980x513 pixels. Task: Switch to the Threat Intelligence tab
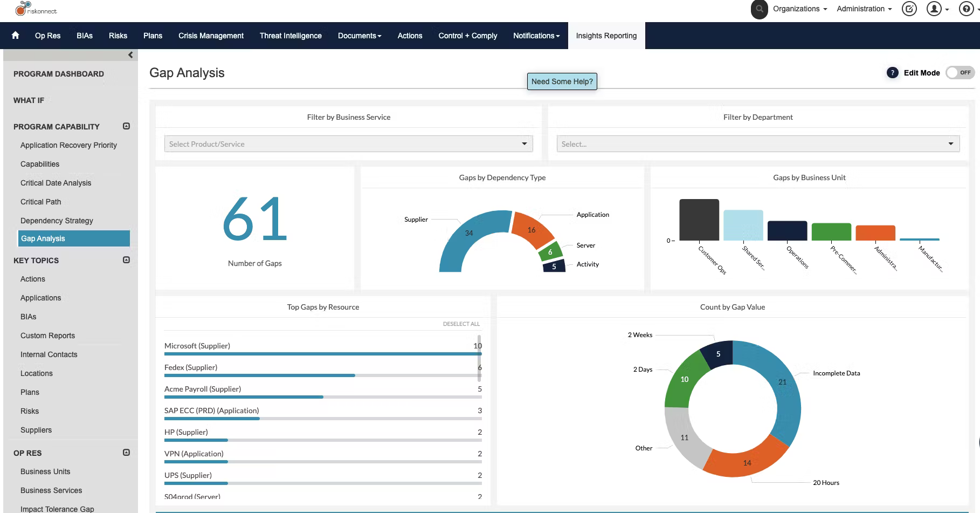tap(290, 36)
